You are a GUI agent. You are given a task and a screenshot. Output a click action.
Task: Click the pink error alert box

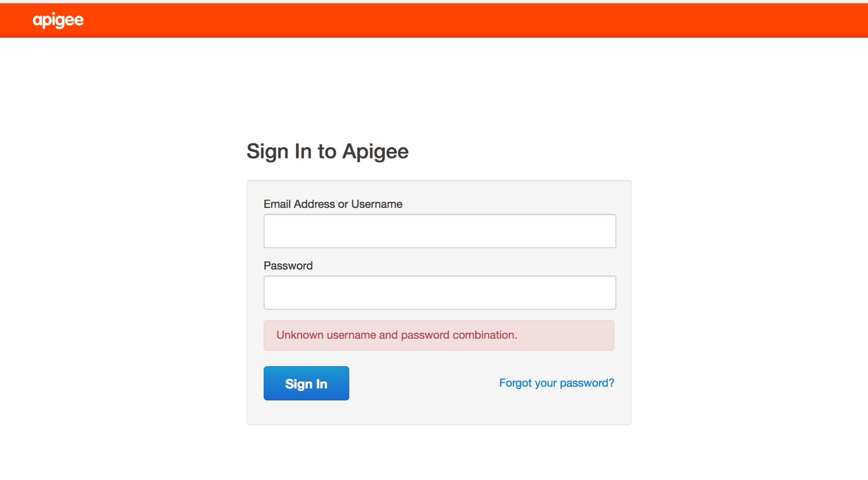tap(564, 335)
